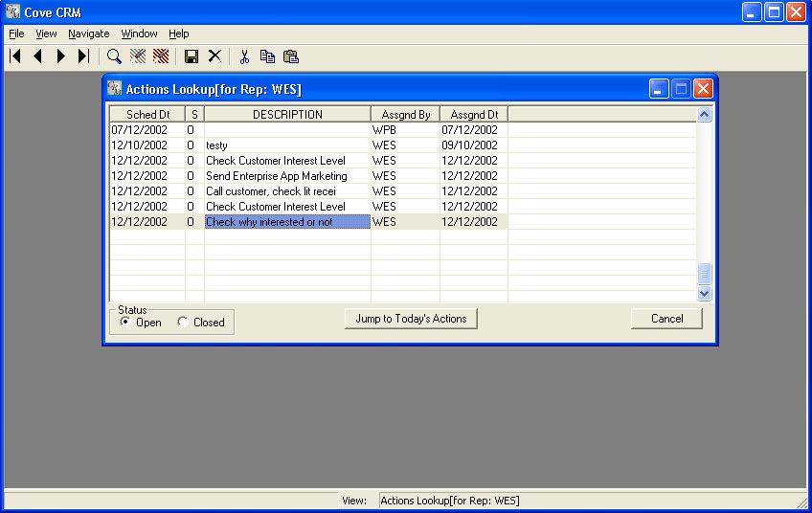
Task: Click Actions Lookup window title icon
Action: pyautogui.click(x=115, y=88)
